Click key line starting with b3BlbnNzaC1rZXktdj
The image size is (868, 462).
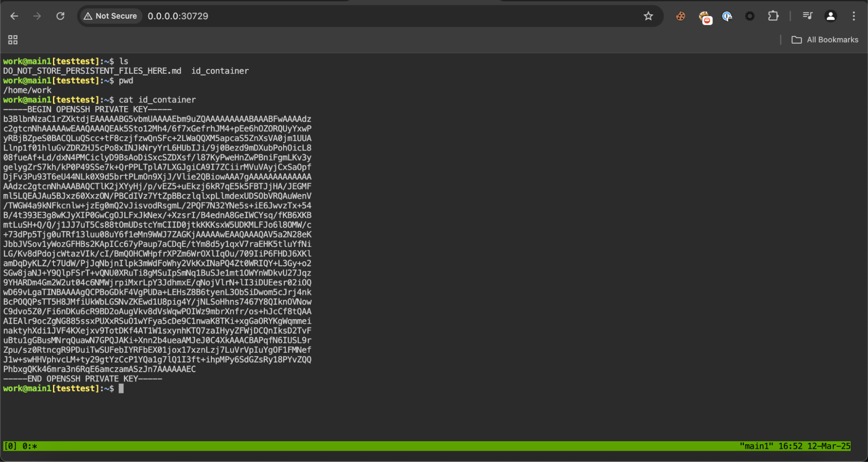(x=157, y=119)
